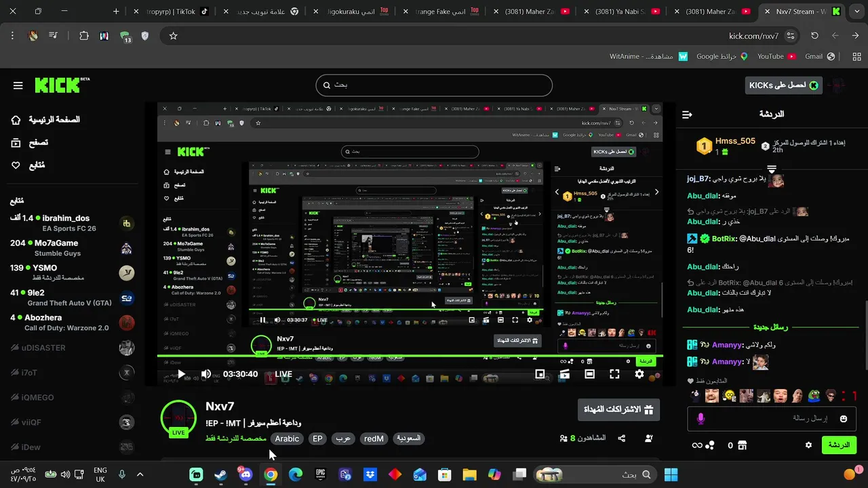Bookmark this page with the star icon
Viewport: 868px width, 488px height.
pos(173,36)
